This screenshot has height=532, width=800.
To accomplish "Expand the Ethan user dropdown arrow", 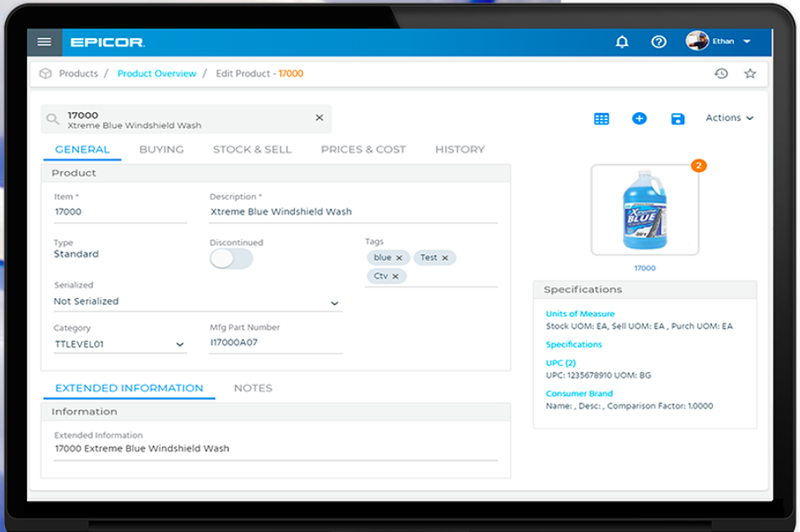I will (747, 41).
